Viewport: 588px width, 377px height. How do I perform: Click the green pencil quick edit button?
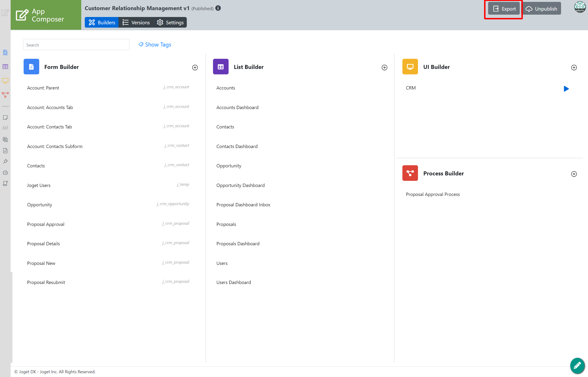point(577,365)
